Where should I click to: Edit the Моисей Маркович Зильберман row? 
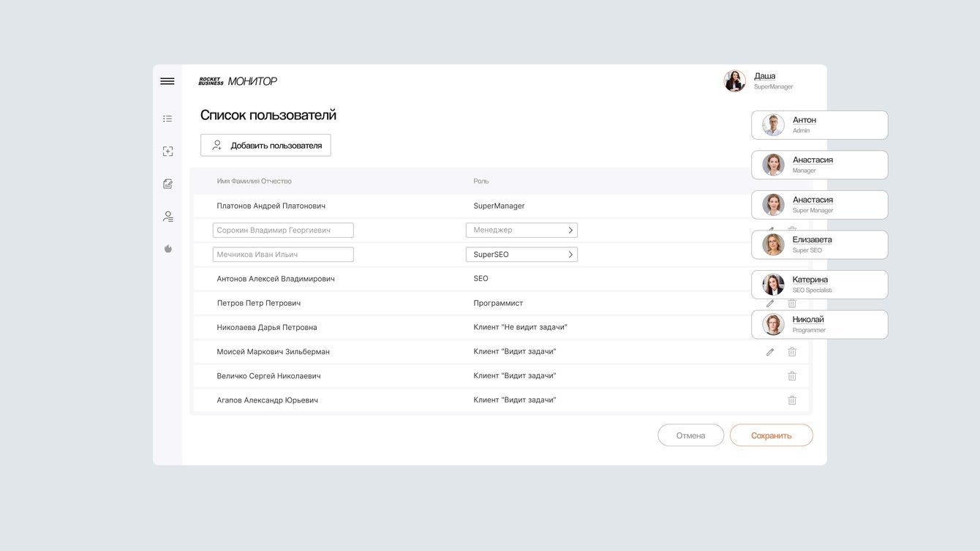(x=770, y=352)
